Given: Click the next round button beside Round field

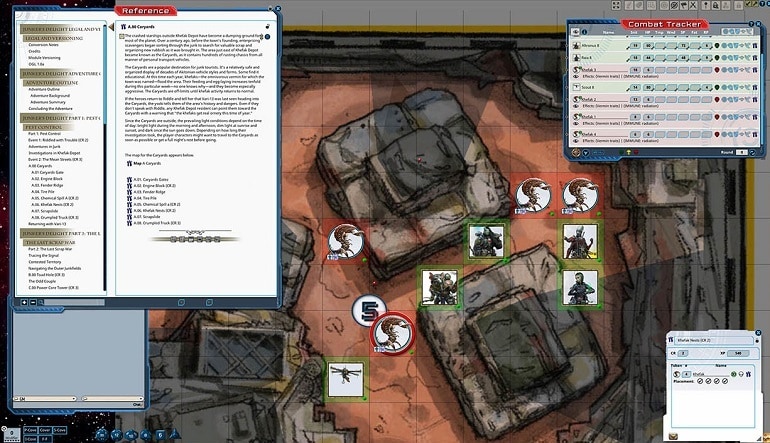Looking at the screenshot, I should tap(752, 152).
